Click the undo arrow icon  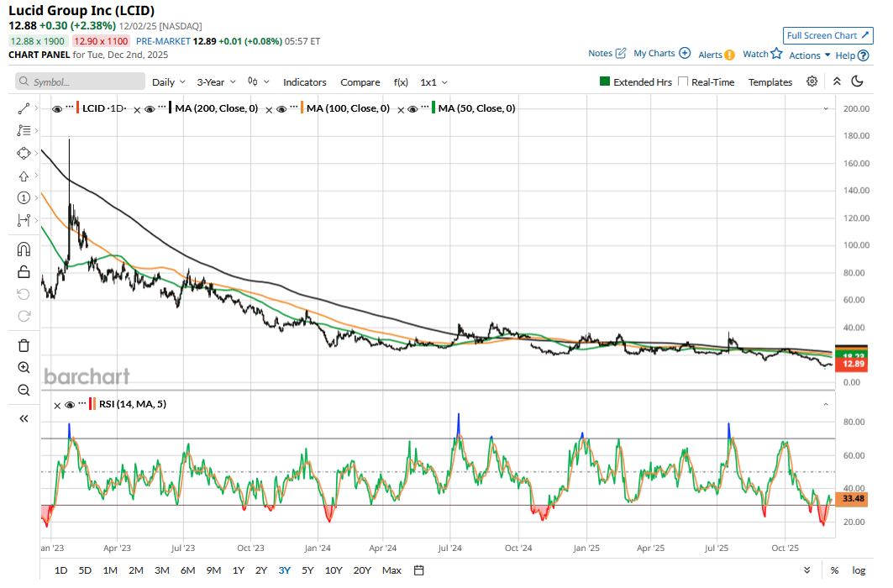coord(24,294)
